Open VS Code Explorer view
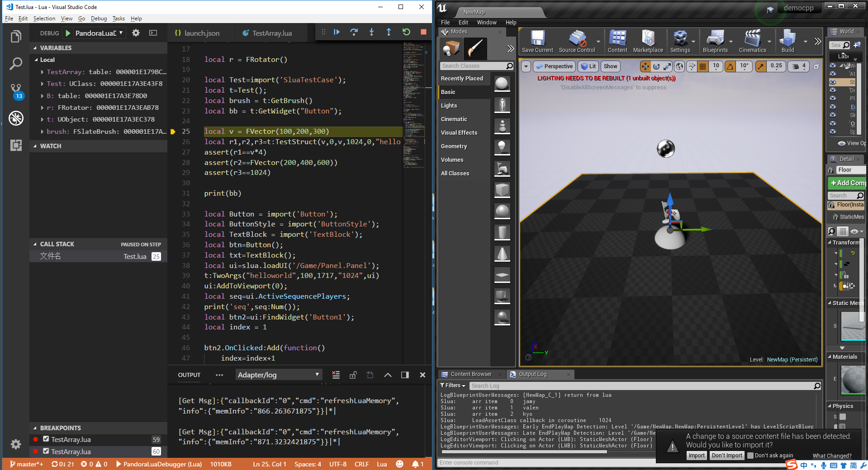The width and height of the screenshot is (868, 470). coord(16,36)
